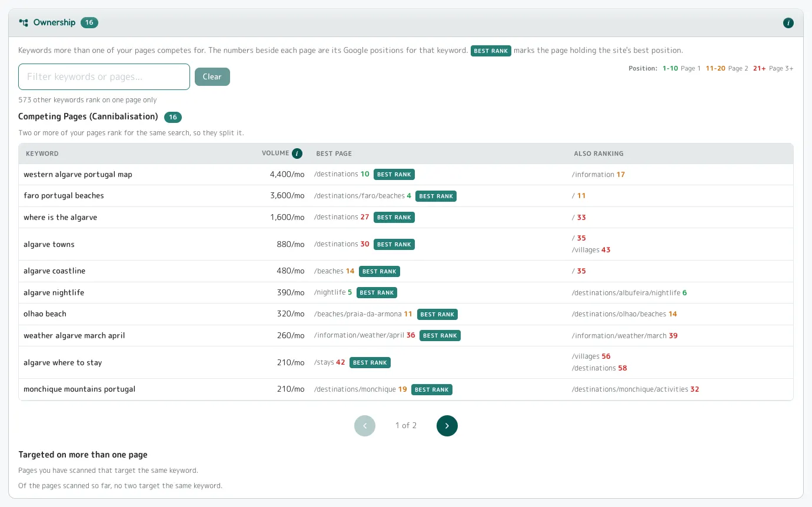Image resolution: width=812 pixels, height=507 pixels.
Task: Open /beaches/praia-da-armona page link
Action: tap(358, 314)
